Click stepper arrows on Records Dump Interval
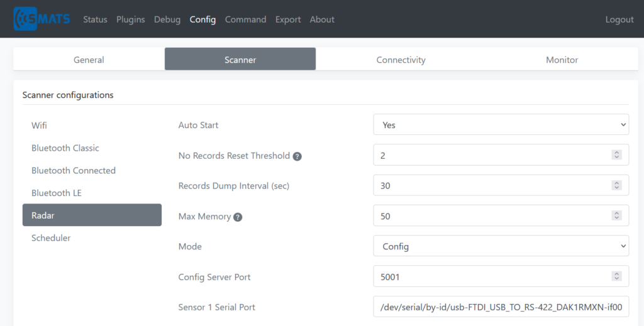This screenshot has width=644, height=326. click(x=616, y=185)
